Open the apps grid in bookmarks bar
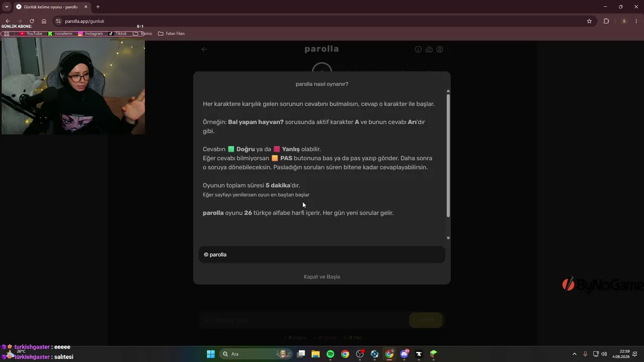Image resolution: width=644 pixels, height=362 pixels. [x=7, y=34]
